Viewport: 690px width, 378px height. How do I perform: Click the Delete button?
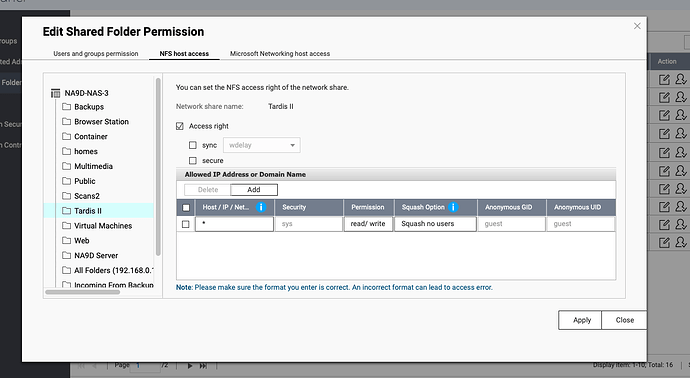point(208,190)
